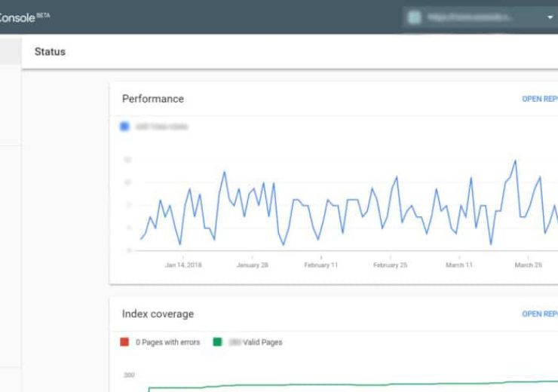Click the 'March 11' axis label
This screenshot has height=392, width=558.
[459, 265]
